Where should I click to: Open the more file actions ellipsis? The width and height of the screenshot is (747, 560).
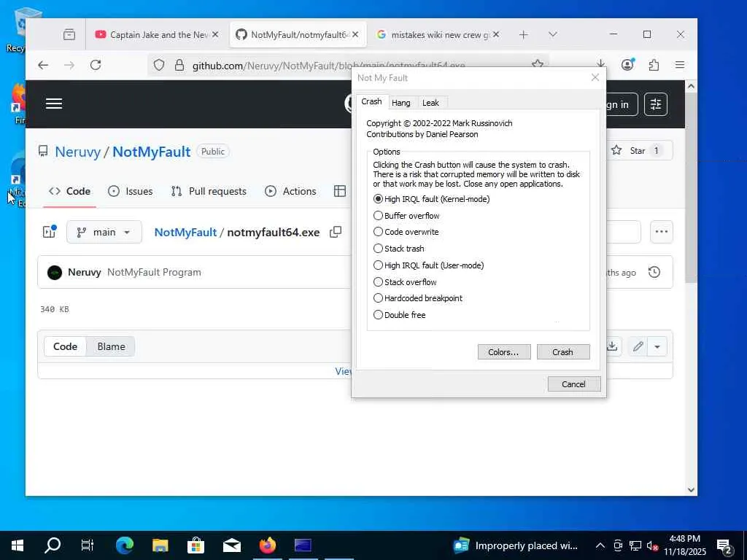pos(661,232)
